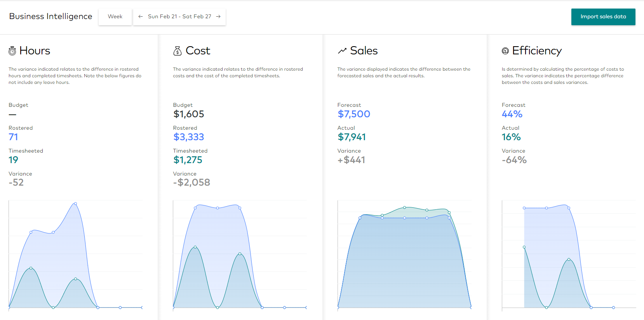Click the Hours heading text
This screenshot has height=320, width=644.
[x=35, y=51]
